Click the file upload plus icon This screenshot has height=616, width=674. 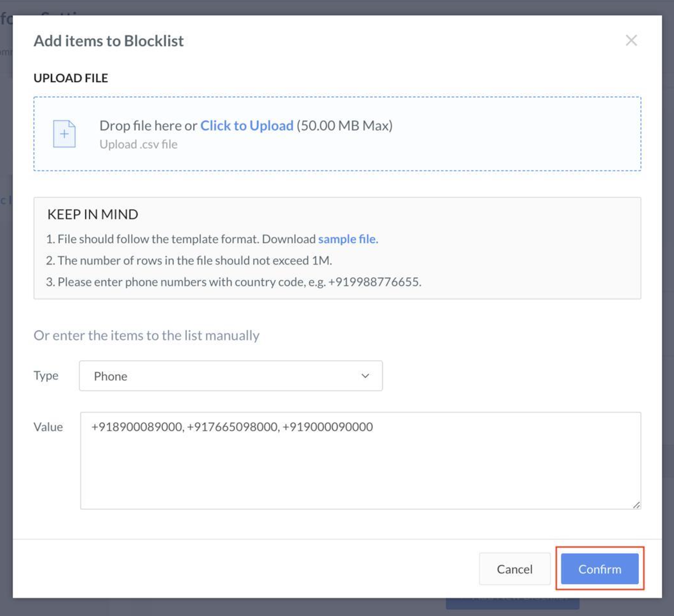click(64, 134)
